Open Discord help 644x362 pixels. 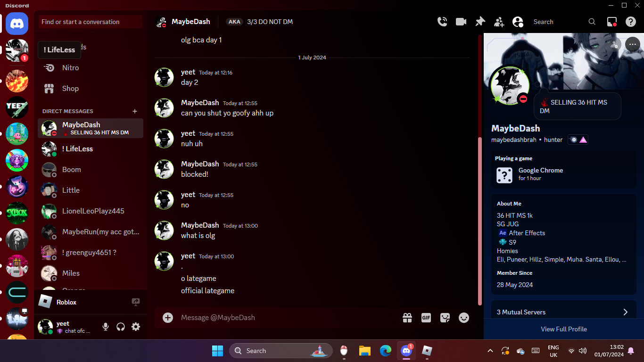click(631, 22)
